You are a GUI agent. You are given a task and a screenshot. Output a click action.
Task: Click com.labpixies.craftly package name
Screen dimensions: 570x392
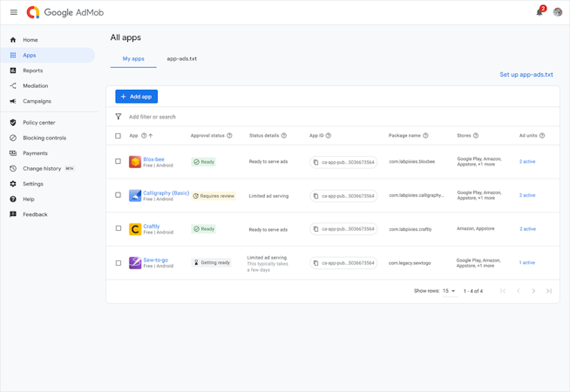point(411,229)
